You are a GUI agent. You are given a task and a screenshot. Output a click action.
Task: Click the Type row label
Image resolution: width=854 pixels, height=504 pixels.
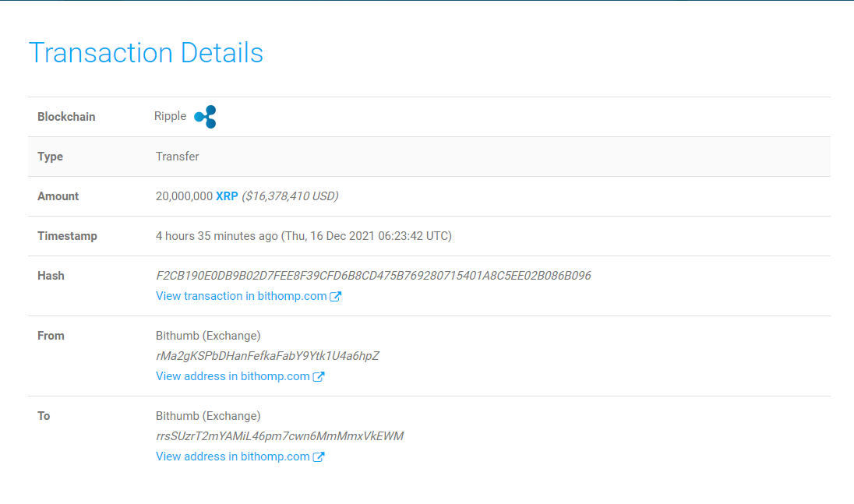tap(50, 157)
